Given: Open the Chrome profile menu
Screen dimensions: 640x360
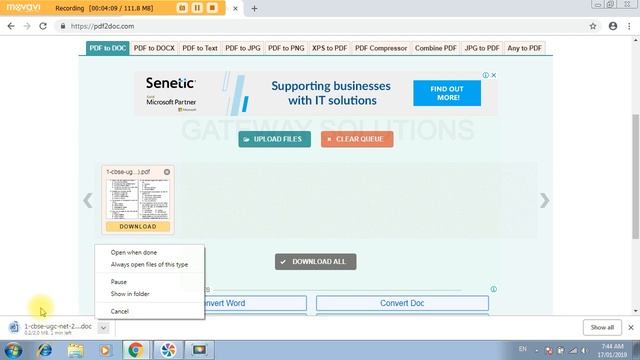Looking at the screenshot, I should (x=613, y=26).
